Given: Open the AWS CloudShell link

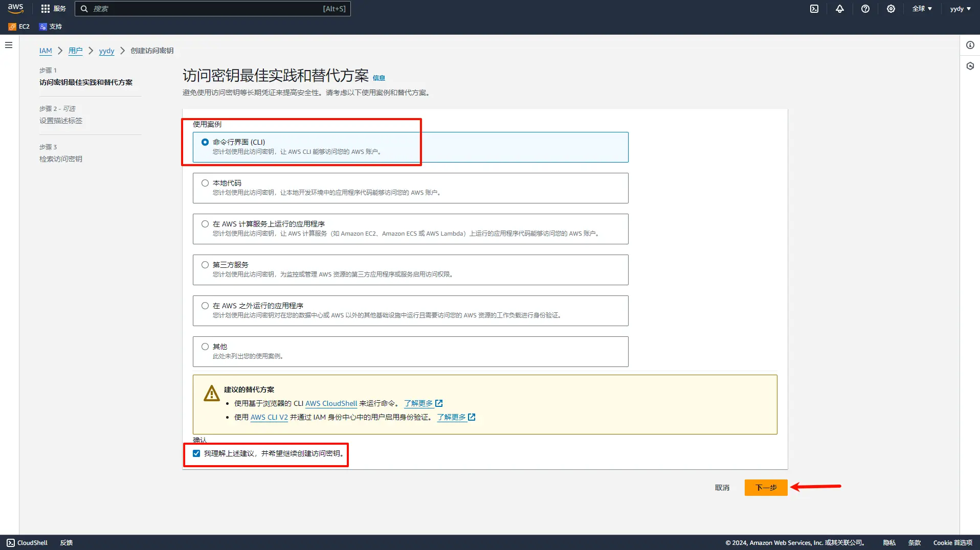Looking at the screenshot, I should coord(331,403).
